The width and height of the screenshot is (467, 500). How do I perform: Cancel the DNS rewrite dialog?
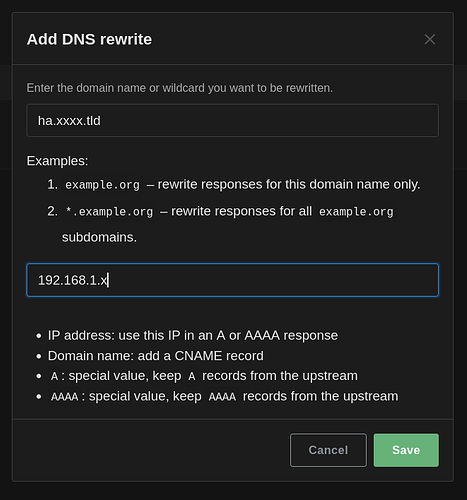click(x=328, y=450)
